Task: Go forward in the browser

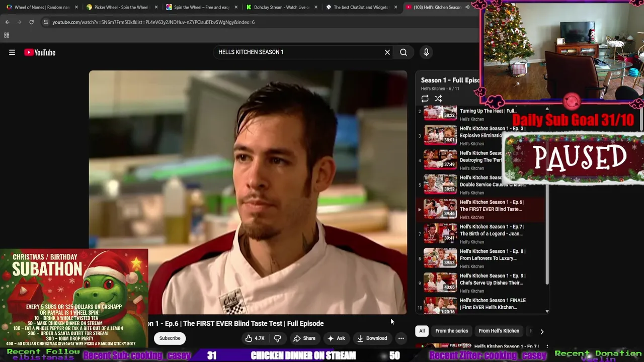Action: 19,22
